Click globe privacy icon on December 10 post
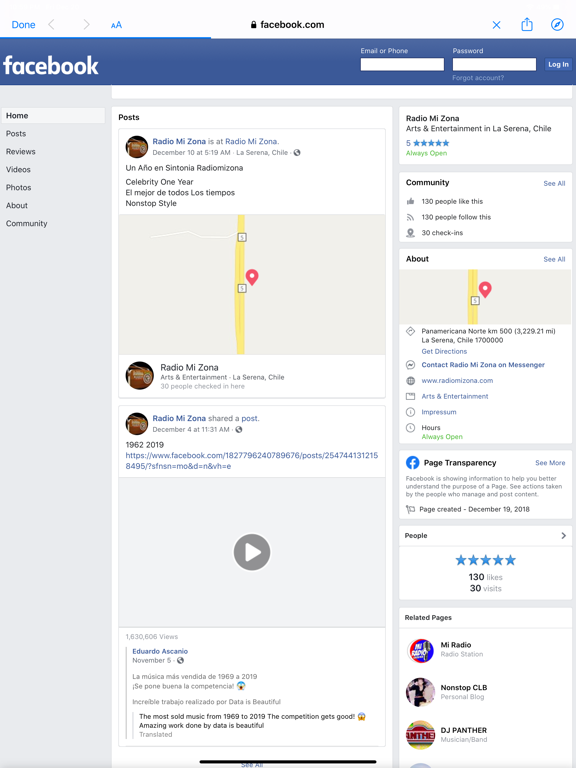 297,153
